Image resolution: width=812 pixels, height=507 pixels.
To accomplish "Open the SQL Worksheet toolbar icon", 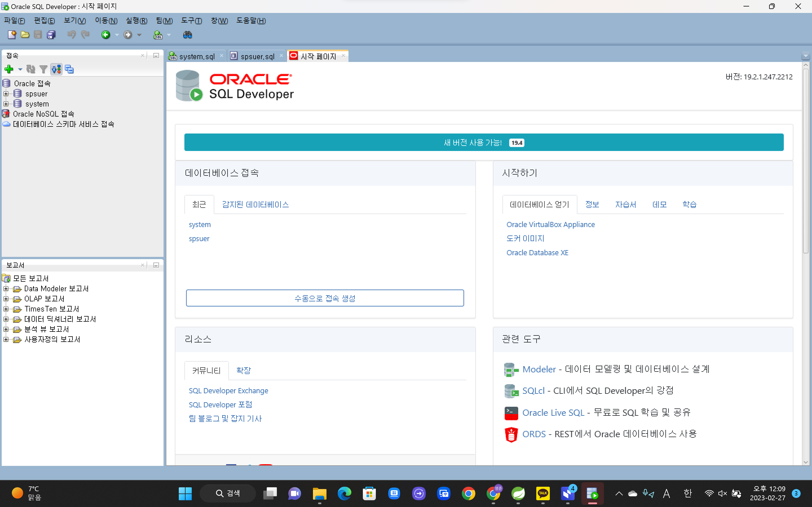I will (158, 35).
